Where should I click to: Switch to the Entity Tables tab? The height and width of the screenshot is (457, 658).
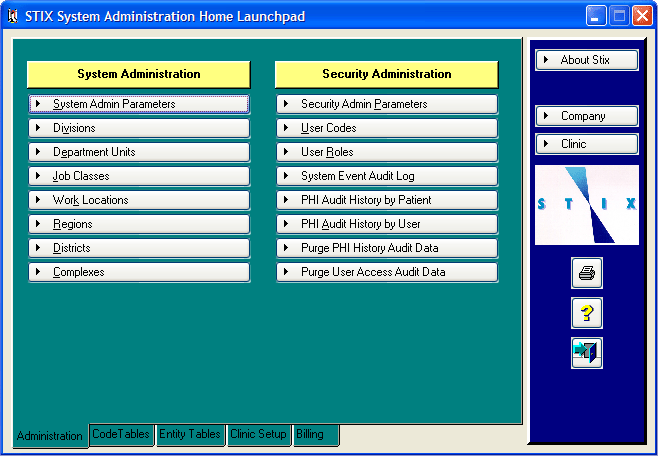coord(190,434)
